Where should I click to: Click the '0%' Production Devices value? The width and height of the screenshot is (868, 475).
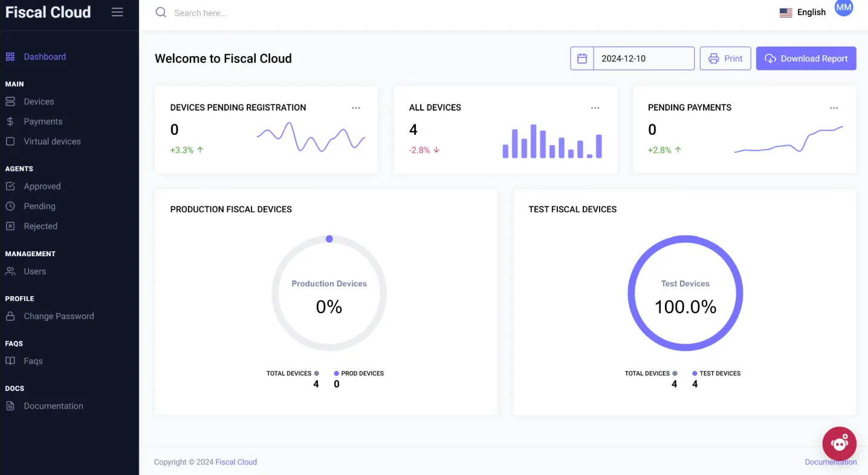tap(329, 307)
